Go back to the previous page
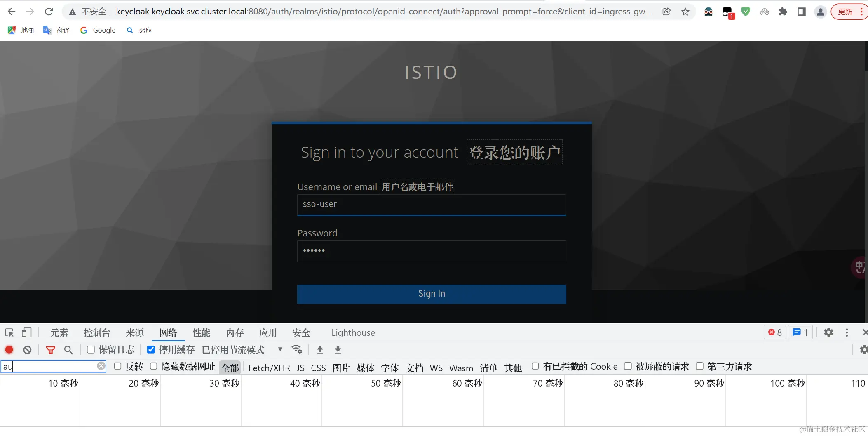This screenshot has height=436, width=868. click(x=12, y=12)
